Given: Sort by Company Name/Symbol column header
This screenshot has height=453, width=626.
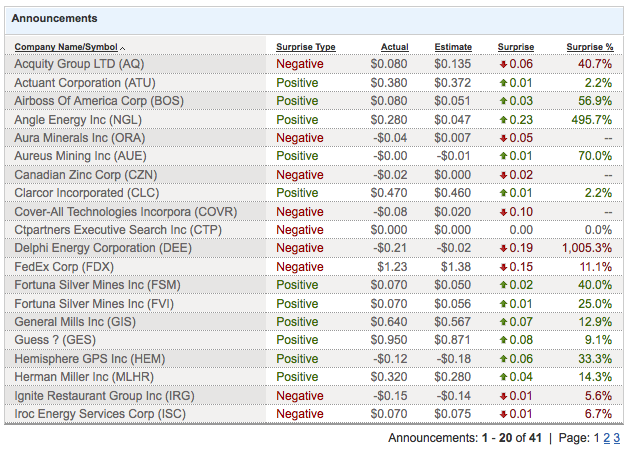Looking at the screenshot, I should [66, 47].
